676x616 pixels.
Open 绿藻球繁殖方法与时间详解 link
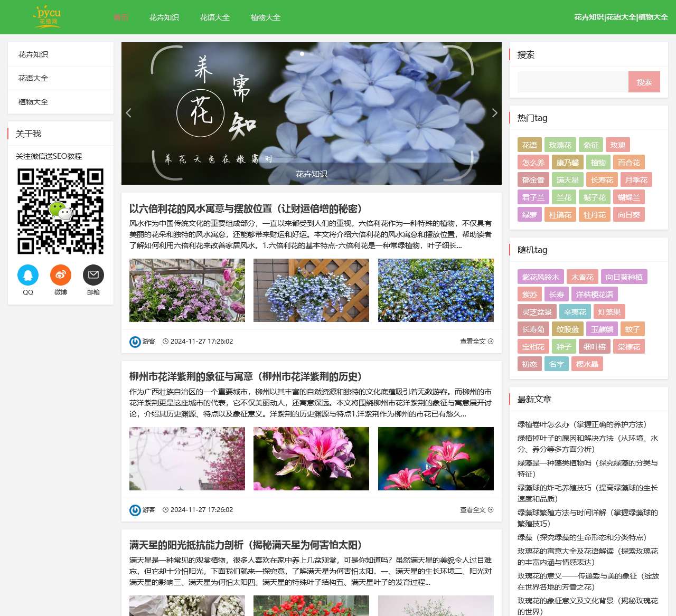(588, 518)
